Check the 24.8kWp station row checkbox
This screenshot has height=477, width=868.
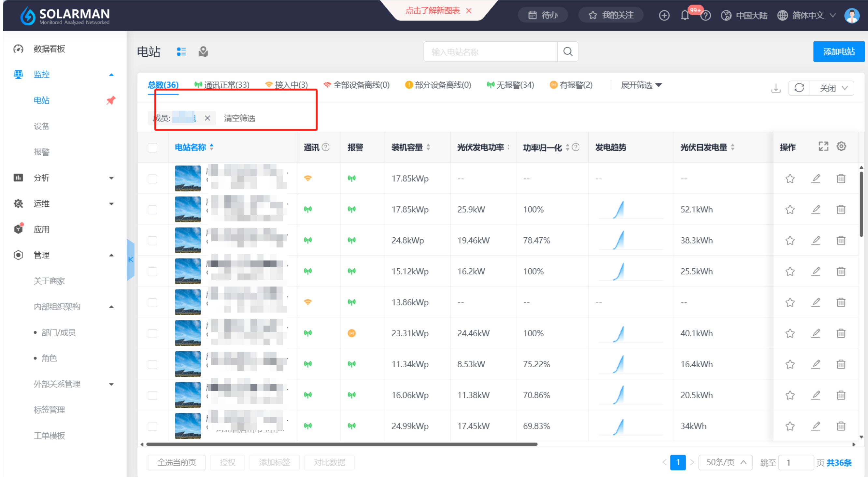click(x=152, y=241)
